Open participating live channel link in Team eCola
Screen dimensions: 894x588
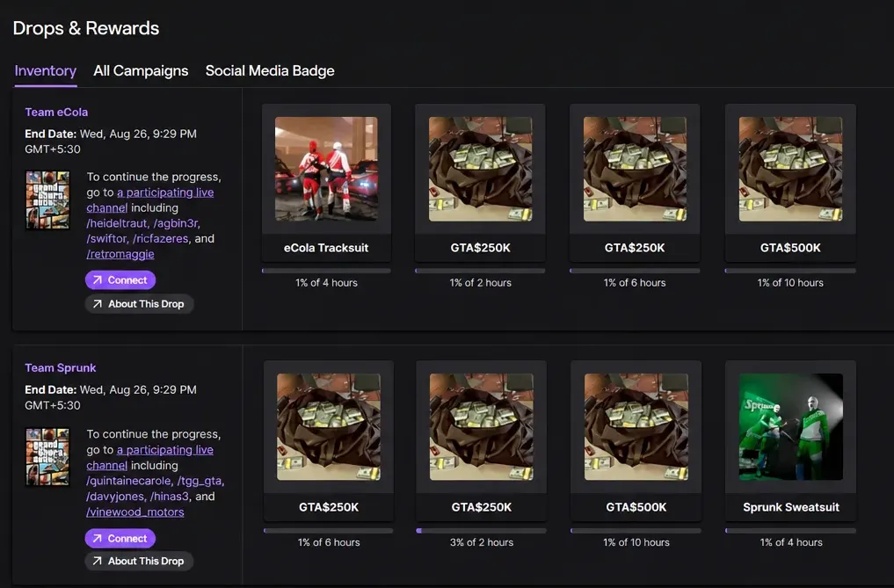click(x=150, y=200)
